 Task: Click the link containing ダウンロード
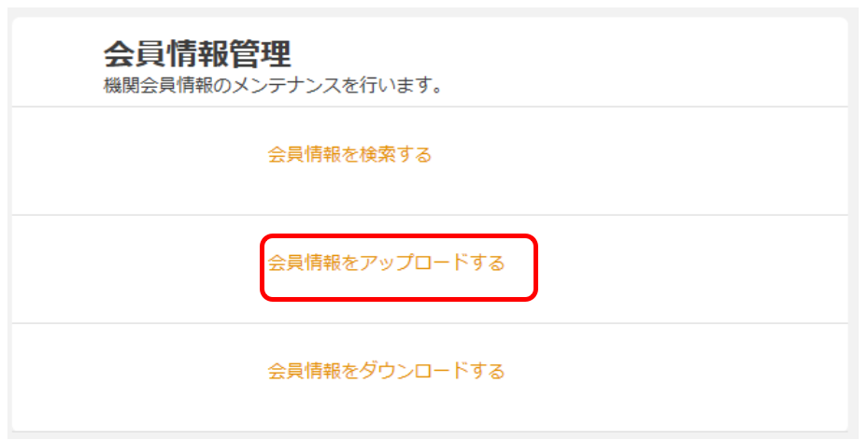(386, 372)
